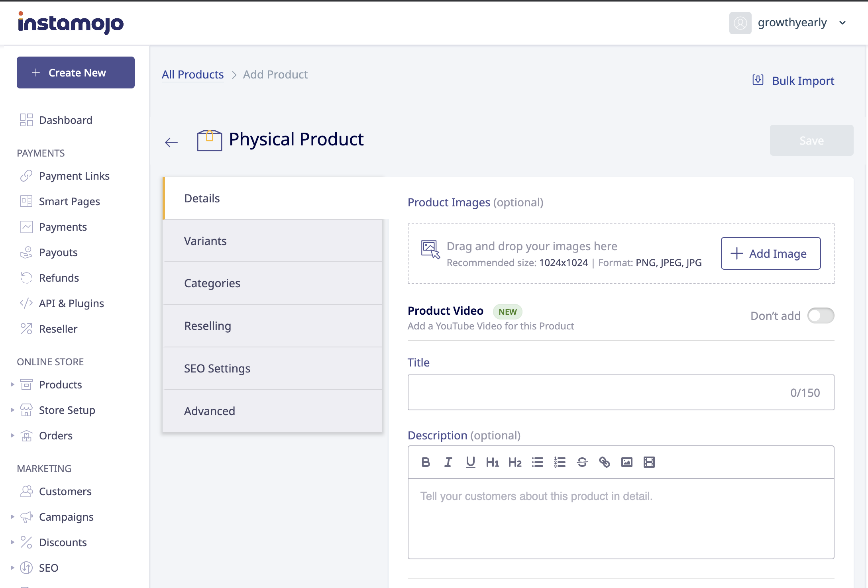Toggle Underline in description editor
The height and width of the screenshot is (588, 868).
(x=470, y=462)
